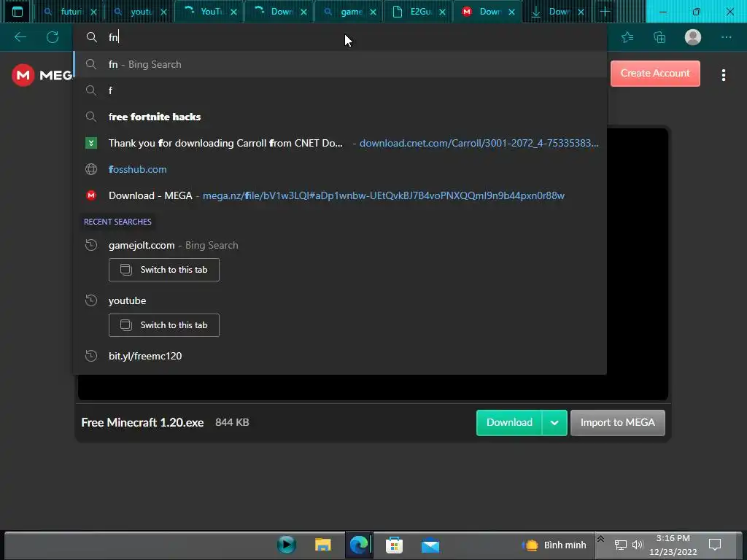This screenshot has height=560, width=747.
Task: Click 'Switch to this tab' under youtube
Action: pyautogui.click(x=164, y=325)
